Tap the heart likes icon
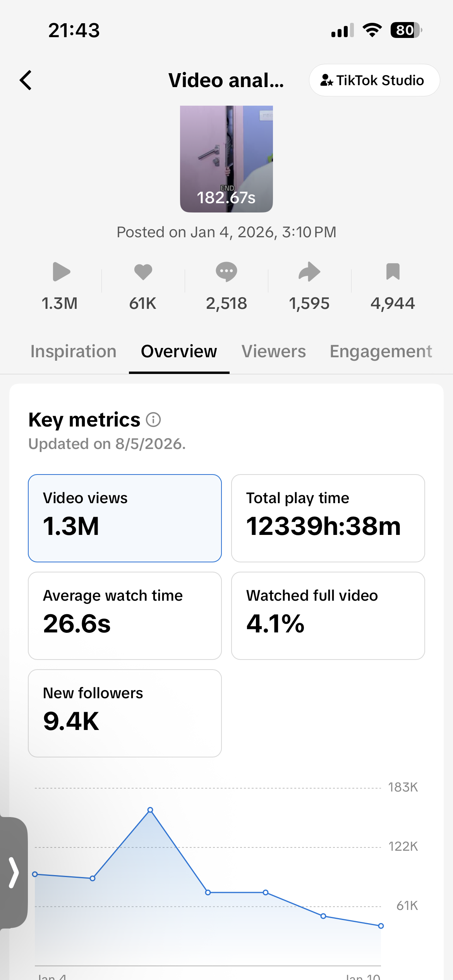The width and height of the screenshot is (453, 980). pyautogui.click(x=143, y=272)
